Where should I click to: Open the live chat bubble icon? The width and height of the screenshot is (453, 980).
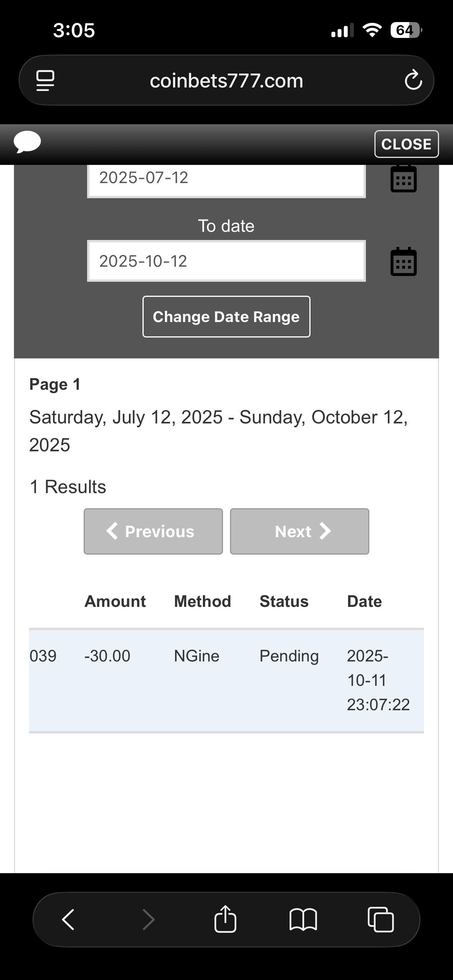pyautogui.click(x=27, y=142)
